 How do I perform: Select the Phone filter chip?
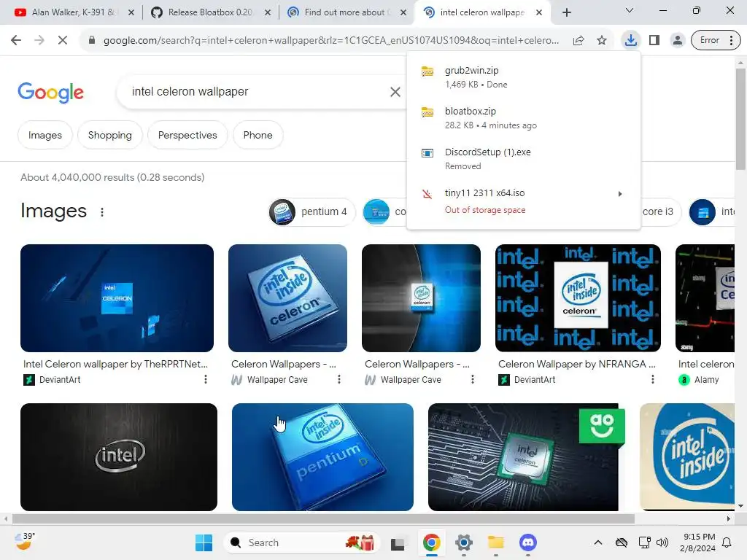coord(258,135)
